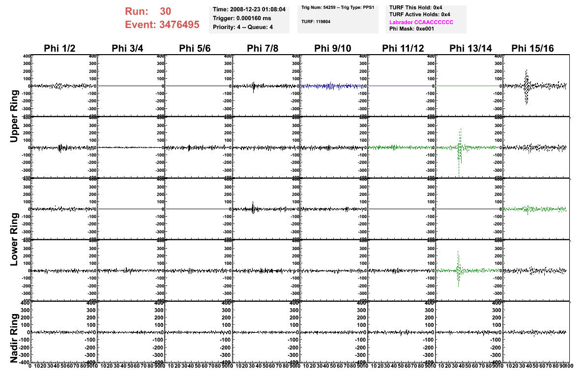The height and width of the screenshot is (380, 588).
Task: Select the Lower Ring bottom-row Phi 15/16 waveform
Action: [x=536, y=270]
